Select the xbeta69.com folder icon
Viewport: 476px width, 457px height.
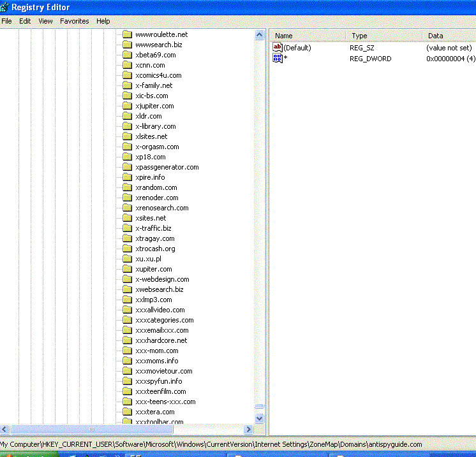click(127, 55)
